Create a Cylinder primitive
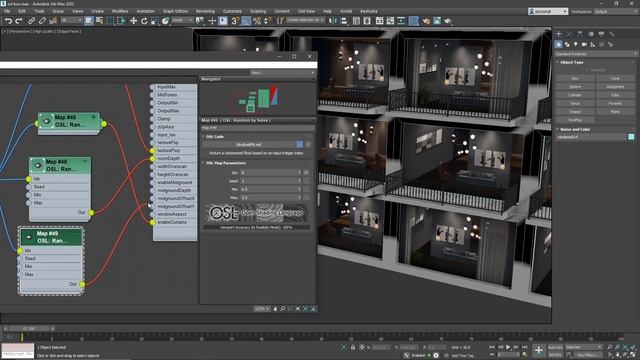 [575, 95]
